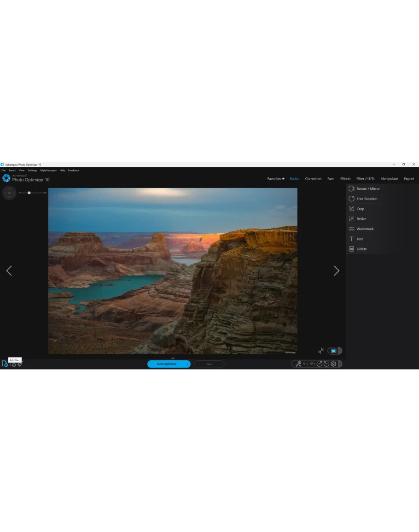
Task: Expand the bottom toolbar's end dropdown arrow
Action: pyautogui.click(x=340, y=364)
